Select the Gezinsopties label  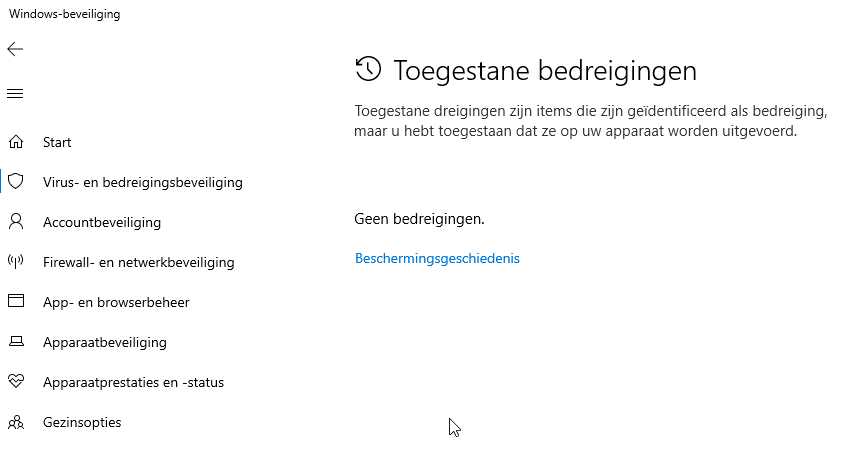[82, 422]
